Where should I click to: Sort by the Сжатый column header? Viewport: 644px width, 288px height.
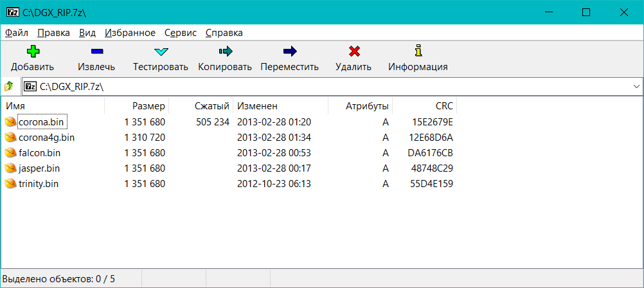pyautogui.click(x=201, y=106)
